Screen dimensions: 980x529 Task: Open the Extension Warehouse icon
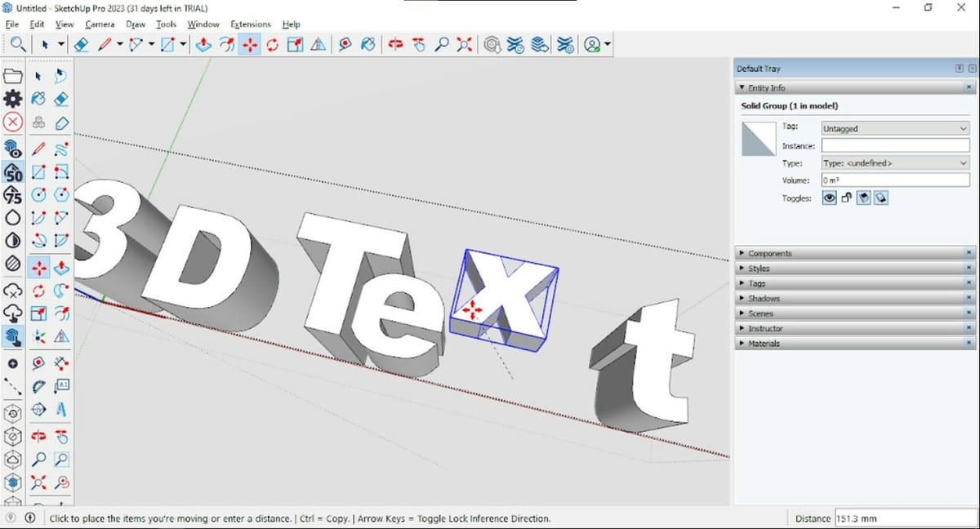(x=515, y=45)
